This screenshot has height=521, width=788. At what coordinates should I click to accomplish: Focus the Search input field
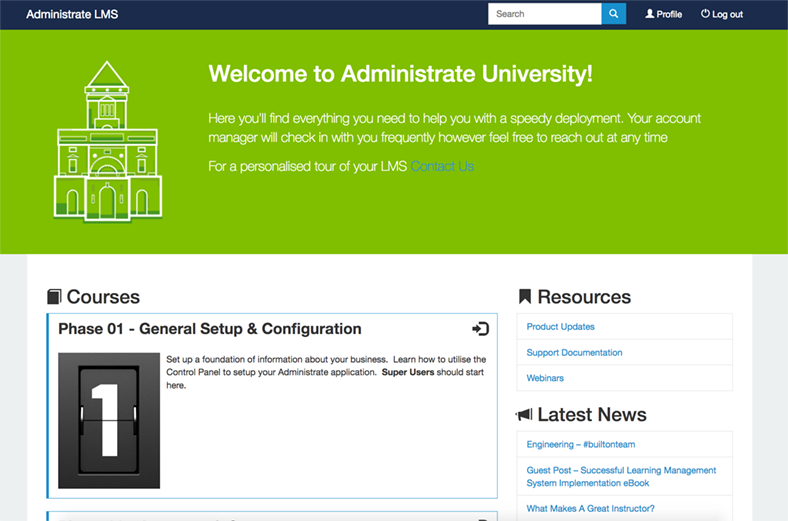[x=544, y=14]
